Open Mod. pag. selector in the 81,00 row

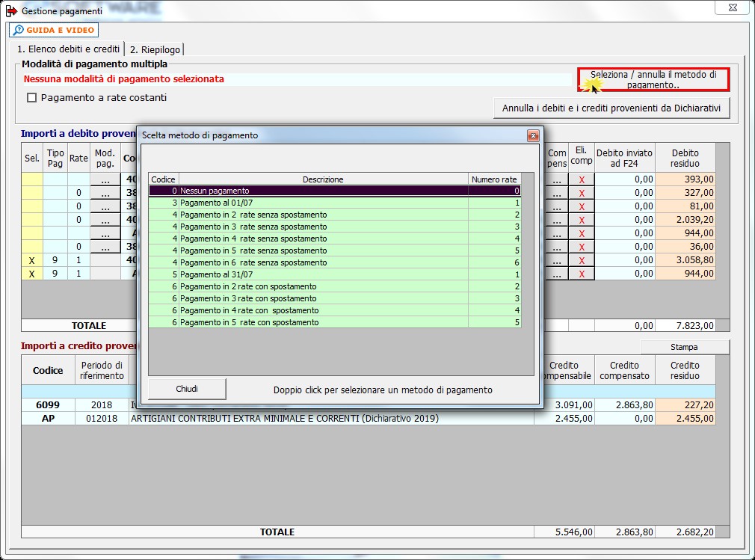pyautogui.click(x=105, y=206)
